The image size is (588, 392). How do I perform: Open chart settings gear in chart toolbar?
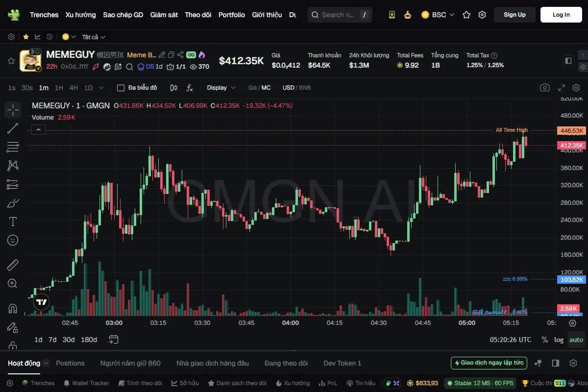[576, 88]
